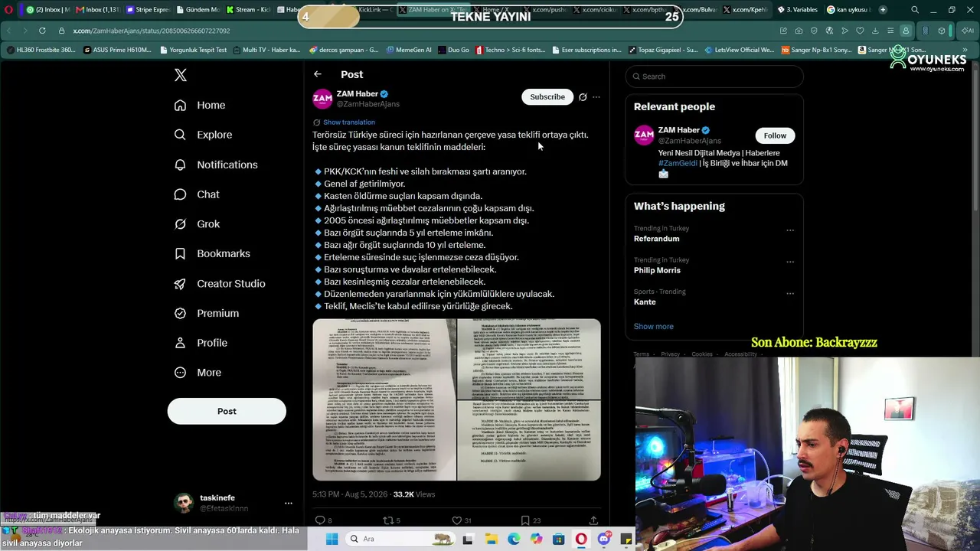Open the Referandum trending topic
This screenshot has height=551, width=980.
(657, 239)
